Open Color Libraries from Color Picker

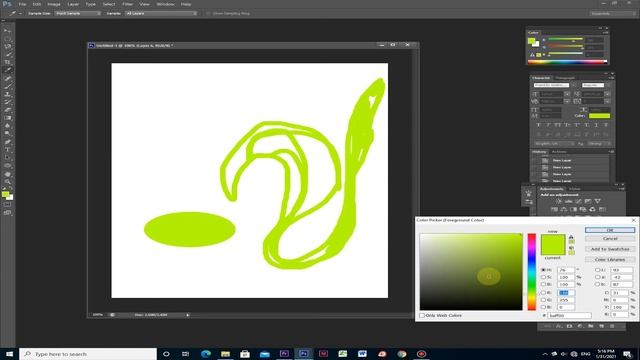tap(610, 260)
